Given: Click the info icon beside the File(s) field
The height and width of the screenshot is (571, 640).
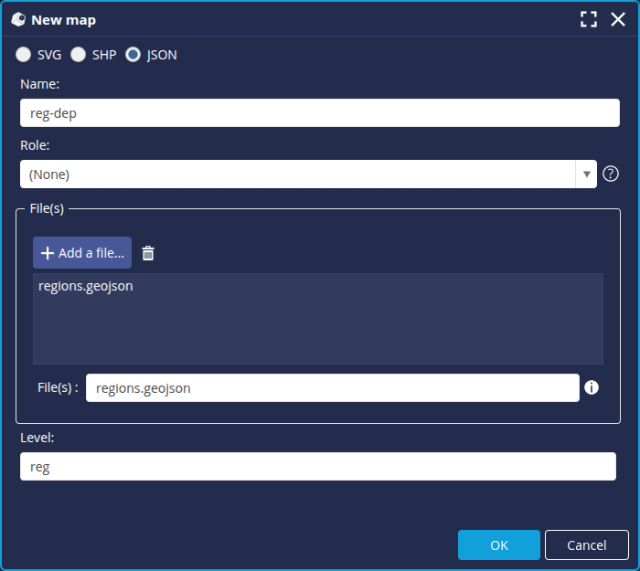Looking at the screenshot, I should 591,388.
